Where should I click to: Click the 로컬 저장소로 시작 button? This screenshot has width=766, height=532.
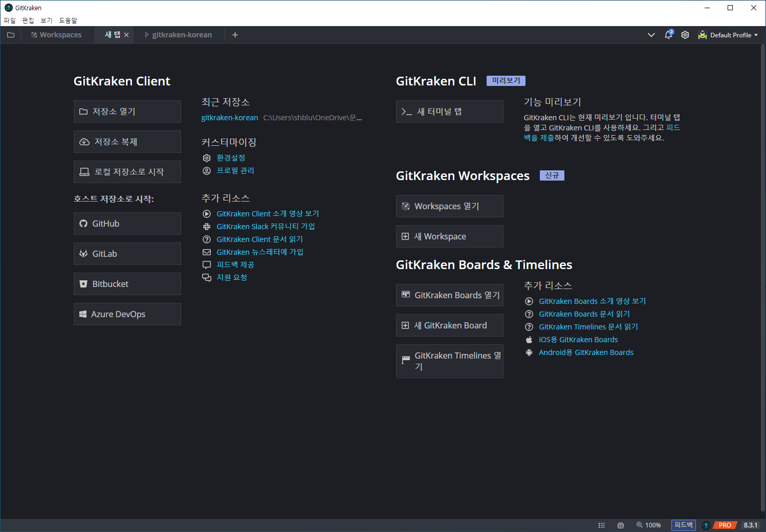tap(127, 172)
